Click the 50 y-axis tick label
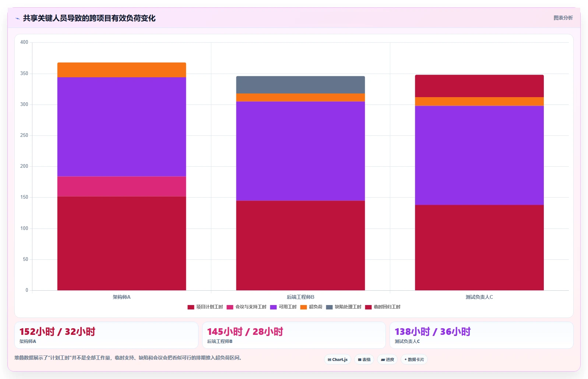 pyautogui.click(x=25, y=259)
